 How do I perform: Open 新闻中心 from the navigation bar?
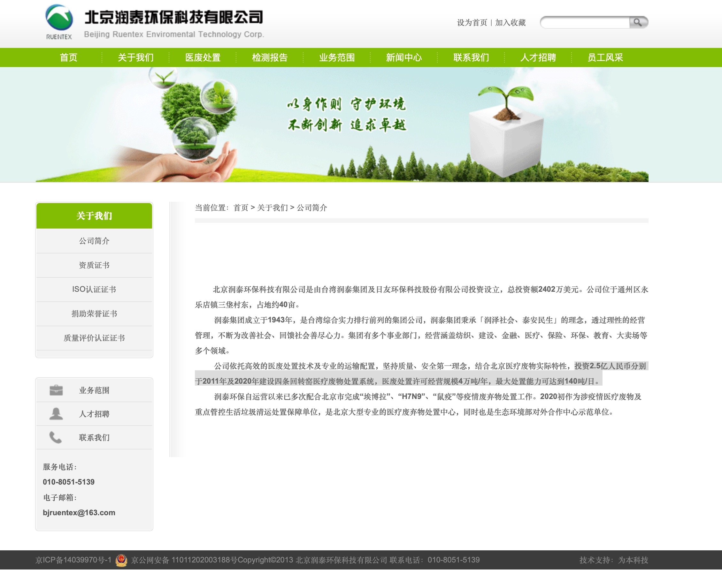coord(404,57)
